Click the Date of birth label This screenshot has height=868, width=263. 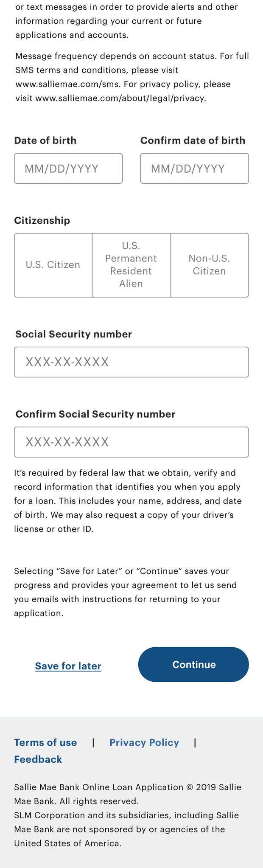point(45,140)
